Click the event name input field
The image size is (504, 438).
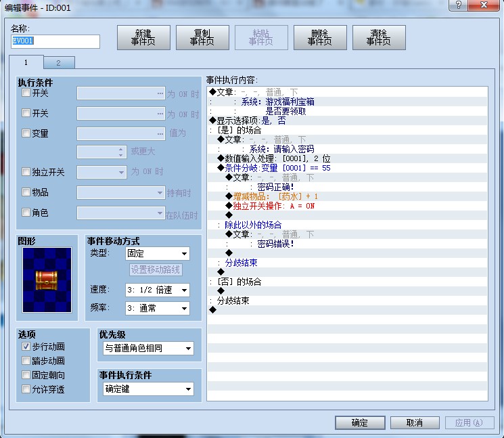point(55,41)
